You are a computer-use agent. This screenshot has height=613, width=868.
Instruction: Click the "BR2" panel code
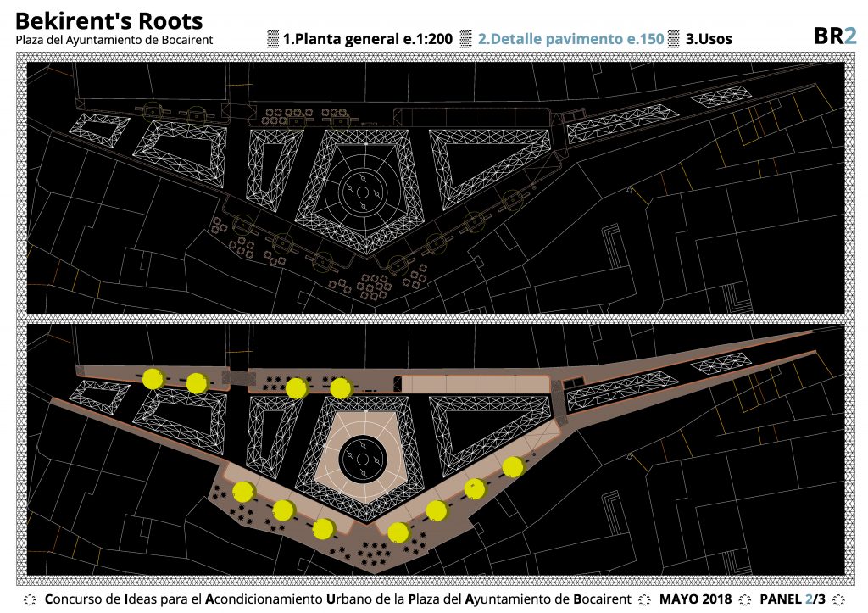835,36
